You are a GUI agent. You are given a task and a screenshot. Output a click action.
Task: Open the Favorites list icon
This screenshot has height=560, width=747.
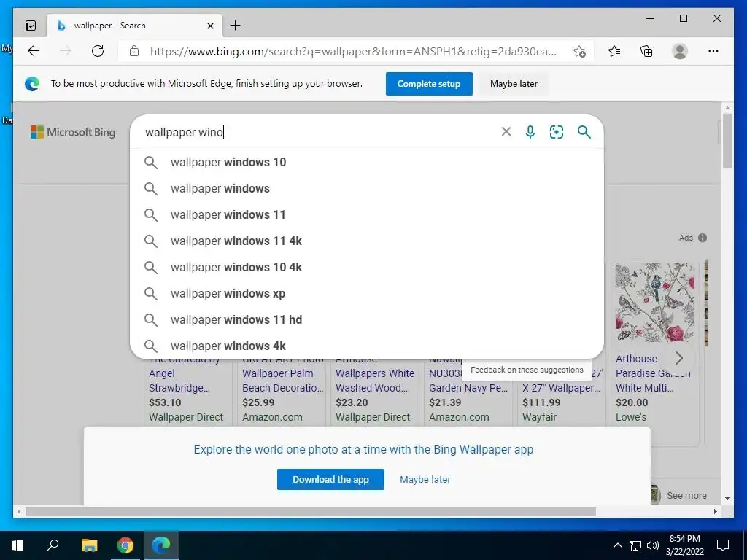coord(614,51)
